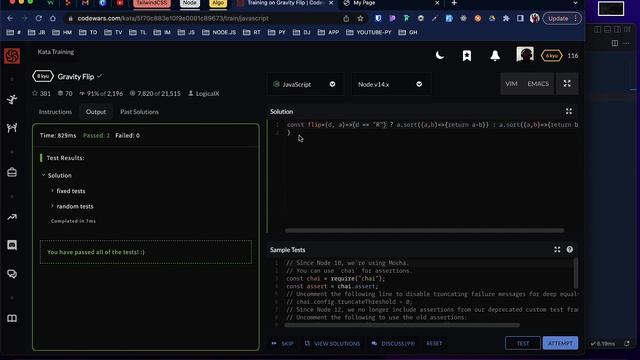Open notifications bell
640x360 pixels.
pos(495,56)
